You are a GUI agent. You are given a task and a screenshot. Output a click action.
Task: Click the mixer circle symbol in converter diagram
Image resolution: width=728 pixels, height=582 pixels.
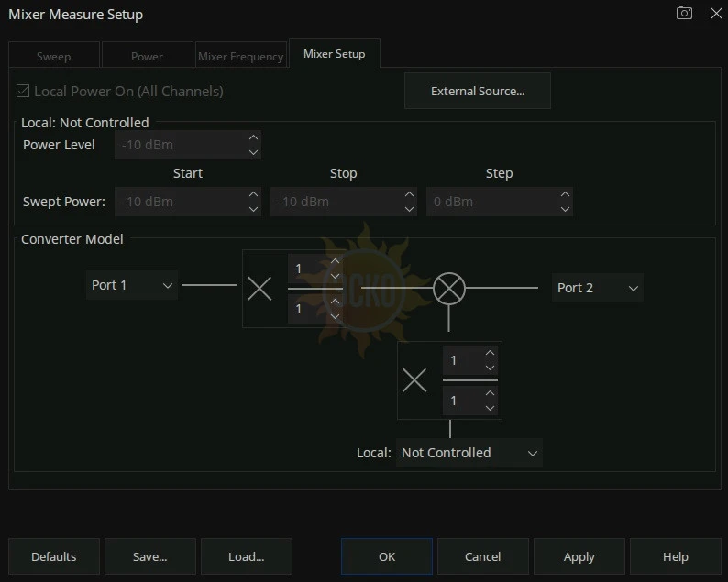448,288
